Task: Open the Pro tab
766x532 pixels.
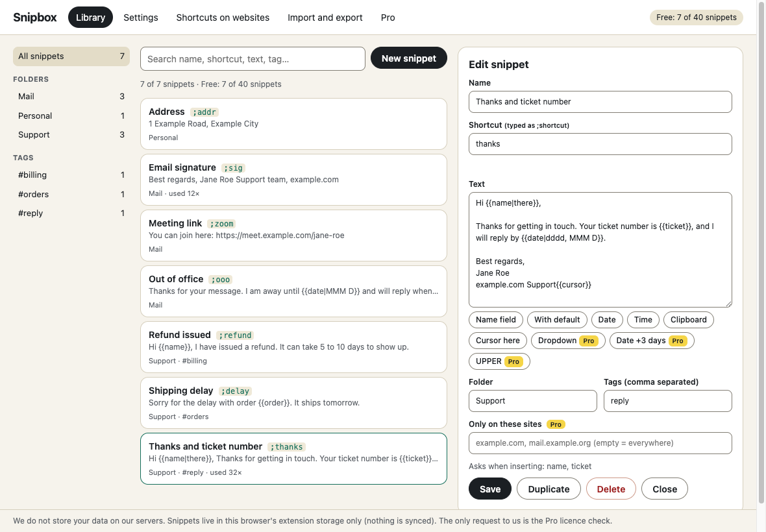Action: 388,18
